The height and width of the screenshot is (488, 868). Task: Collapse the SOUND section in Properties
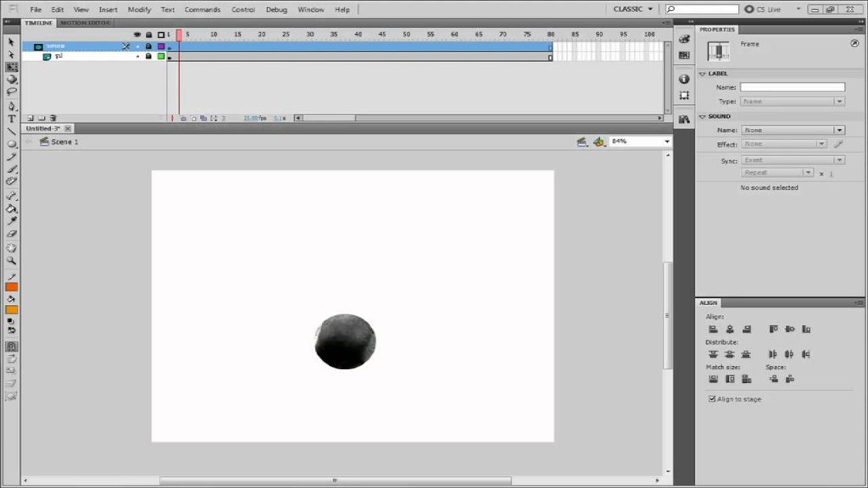(703, 117)
